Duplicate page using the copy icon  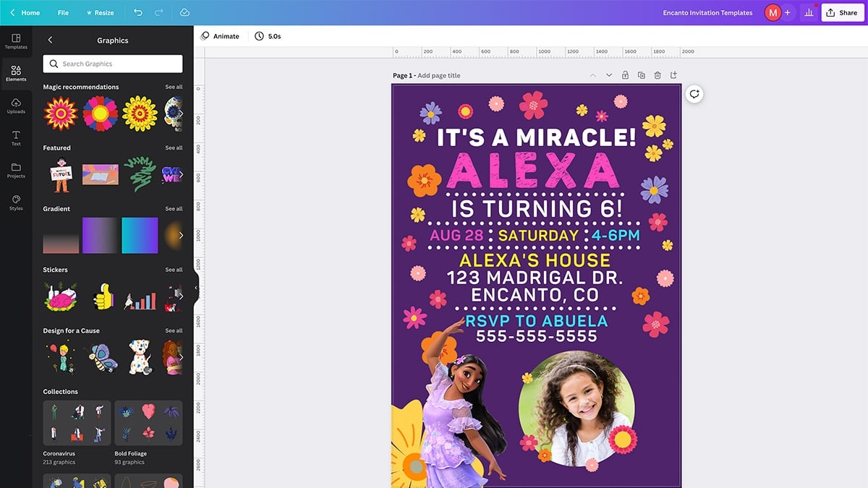(642, 75)
